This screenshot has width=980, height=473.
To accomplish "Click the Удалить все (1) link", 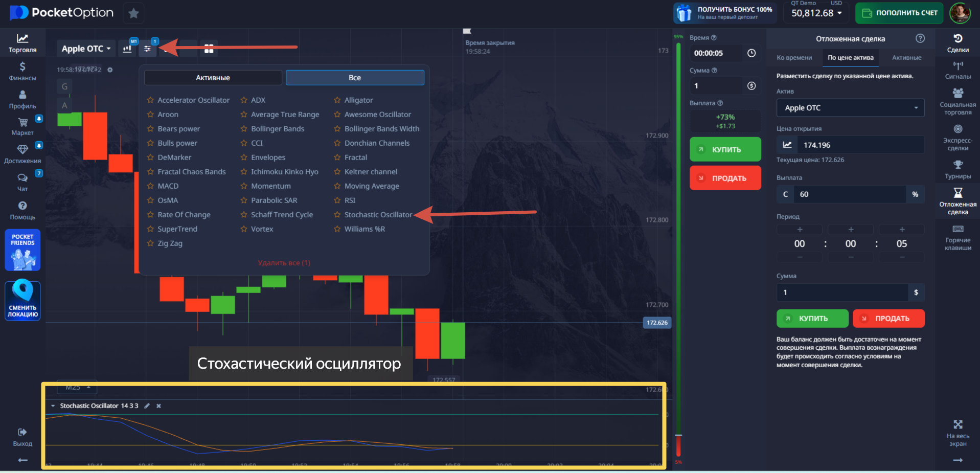I will (x=284, y=263).
